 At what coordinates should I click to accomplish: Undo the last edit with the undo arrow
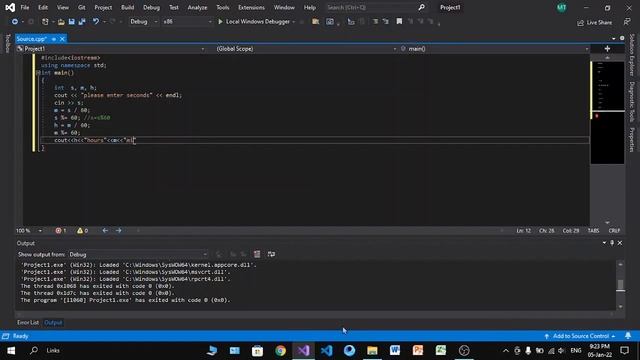pos(96,22)
